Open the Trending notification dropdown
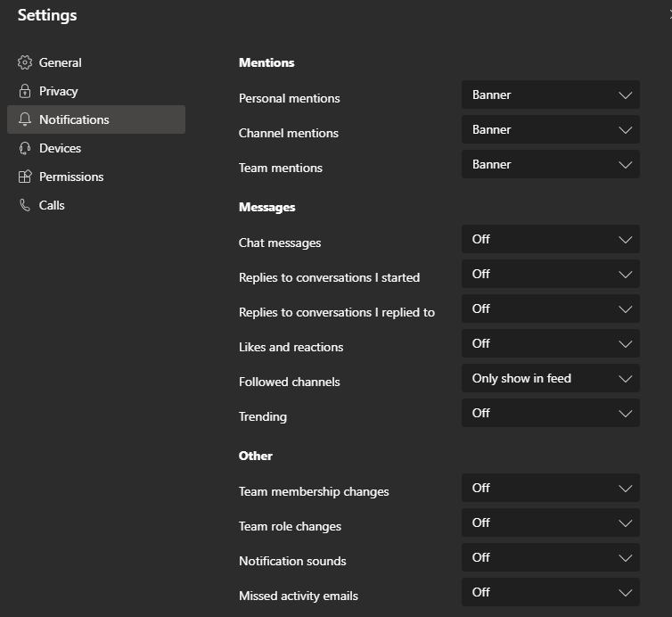This screenshot has height=617, width=672. tap(550, 413)
